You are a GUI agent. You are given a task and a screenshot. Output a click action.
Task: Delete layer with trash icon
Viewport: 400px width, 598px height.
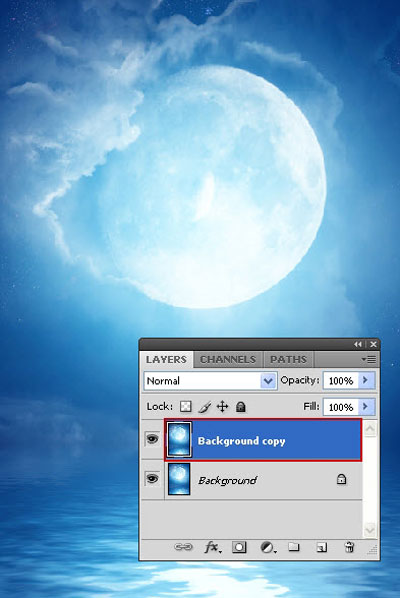(349, 547)
